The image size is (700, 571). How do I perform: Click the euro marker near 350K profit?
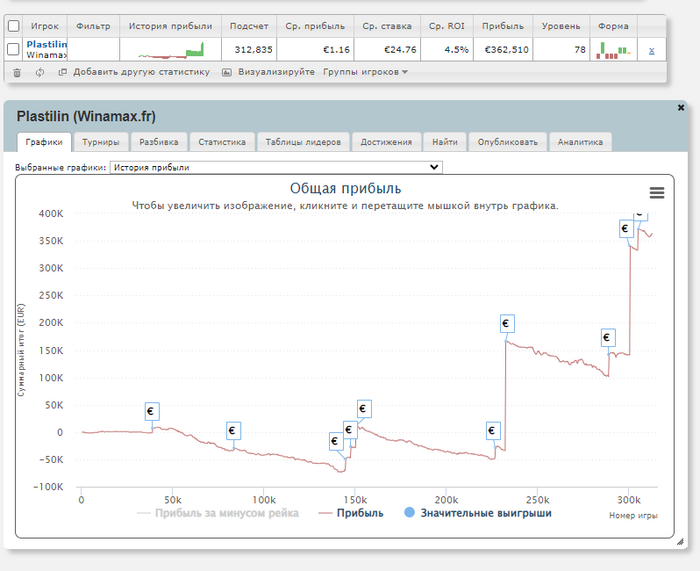click(x=626, y=229)
